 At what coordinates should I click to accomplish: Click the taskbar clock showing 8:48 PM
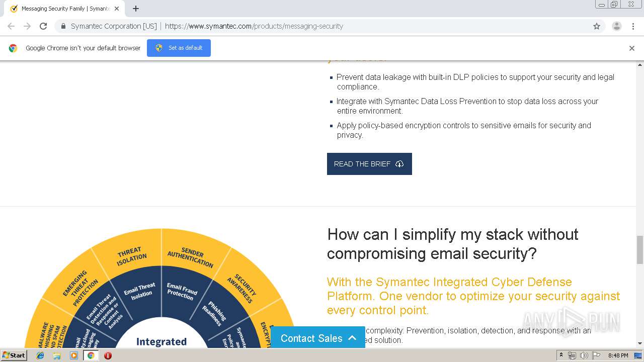618,355
